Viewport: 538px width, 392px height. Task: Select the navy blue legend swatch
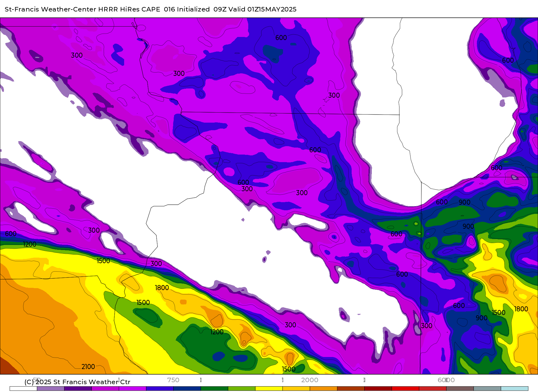coord(187,389)
